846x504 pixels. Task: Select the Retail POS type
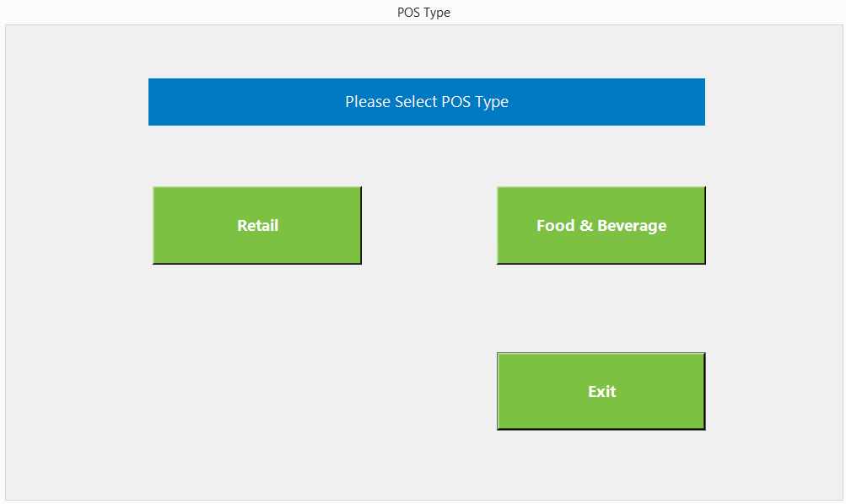pyautogui.click(x=257, y=226)
